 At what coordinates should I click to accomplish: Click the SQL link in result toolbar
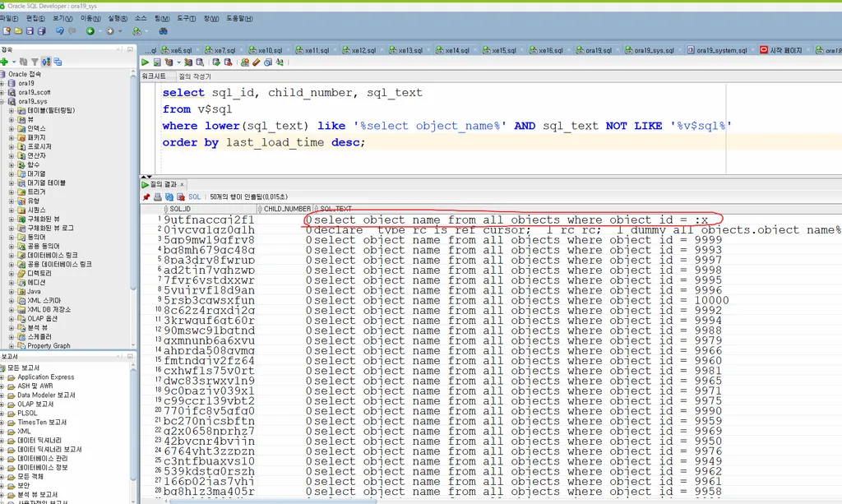point(194,197)
